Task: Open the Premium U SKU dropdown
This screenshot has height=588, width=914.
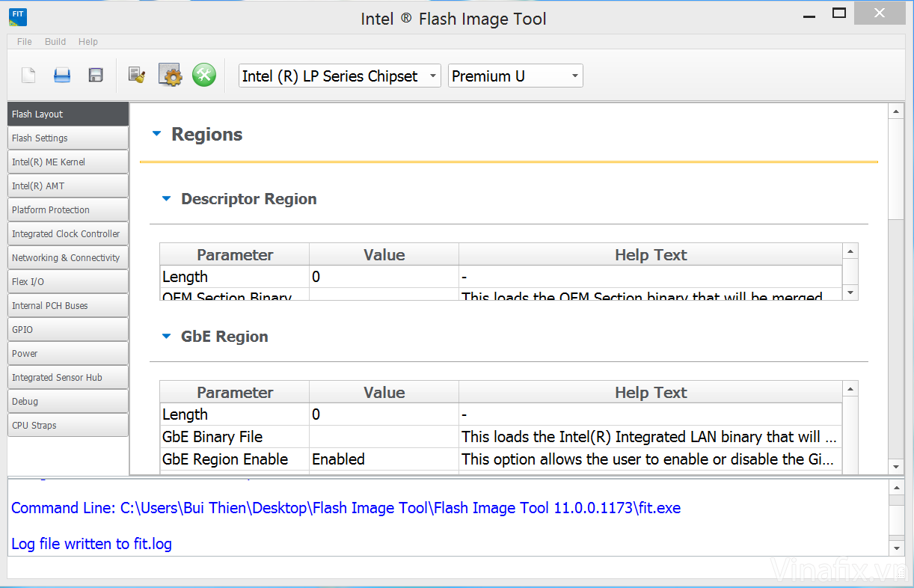Action: [x=515, y=76]
